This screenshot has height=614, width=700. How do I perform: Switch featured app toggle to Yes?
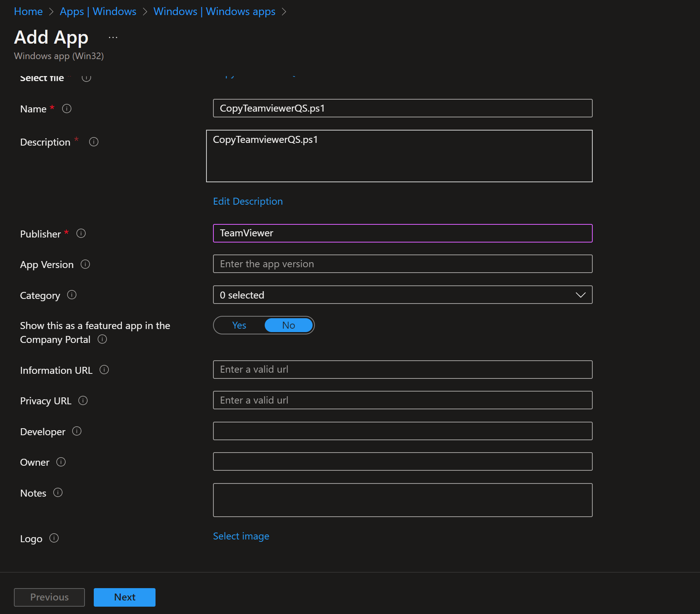tap(239, 325)
